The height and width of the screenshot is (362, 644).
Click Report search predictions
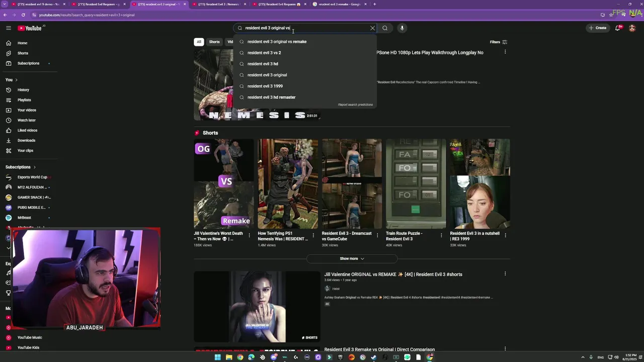tap(355, 105)
